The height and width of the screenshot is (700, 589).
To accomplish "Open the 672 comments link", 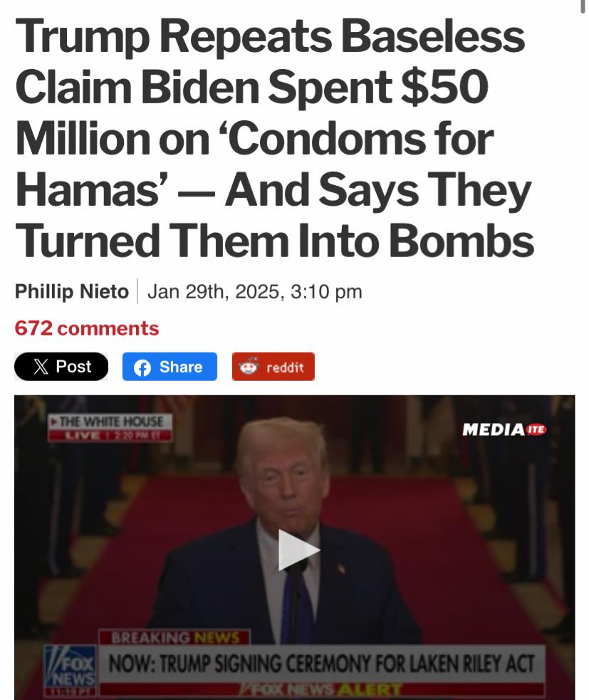I will coord(87,328).
